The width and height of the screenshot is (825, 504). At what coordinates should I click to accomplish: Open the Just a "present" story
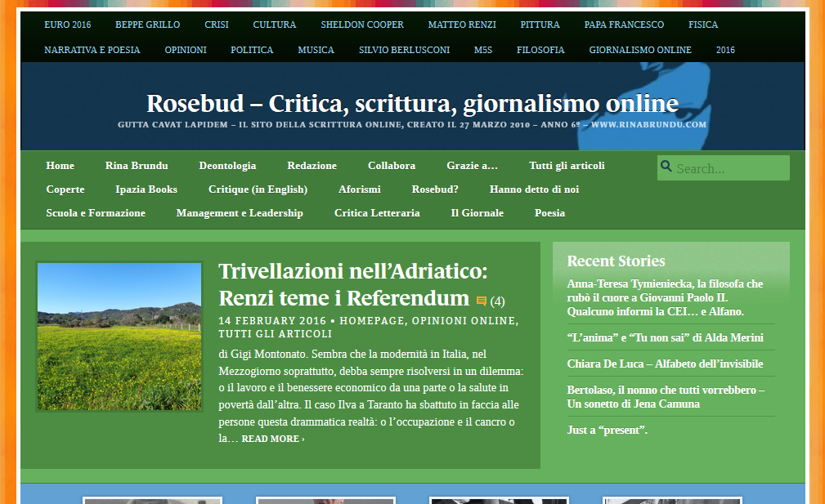tap(607, 430)
